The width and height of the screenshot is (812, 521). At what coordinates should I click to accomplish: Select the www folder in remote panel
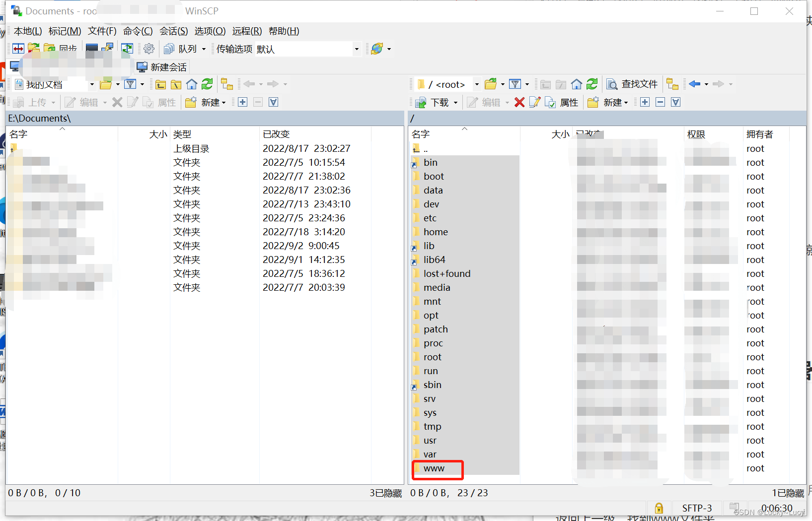tap(434, 468)
